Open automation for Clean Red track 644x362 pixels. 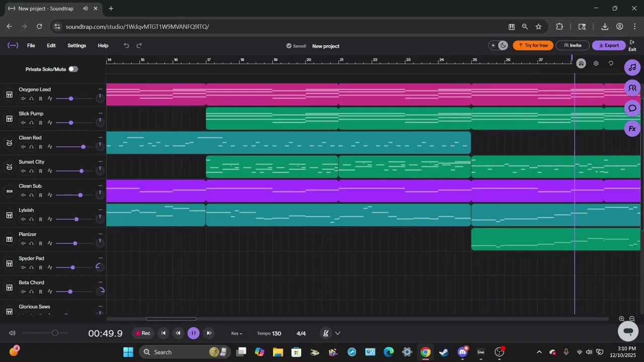(50, 147)
